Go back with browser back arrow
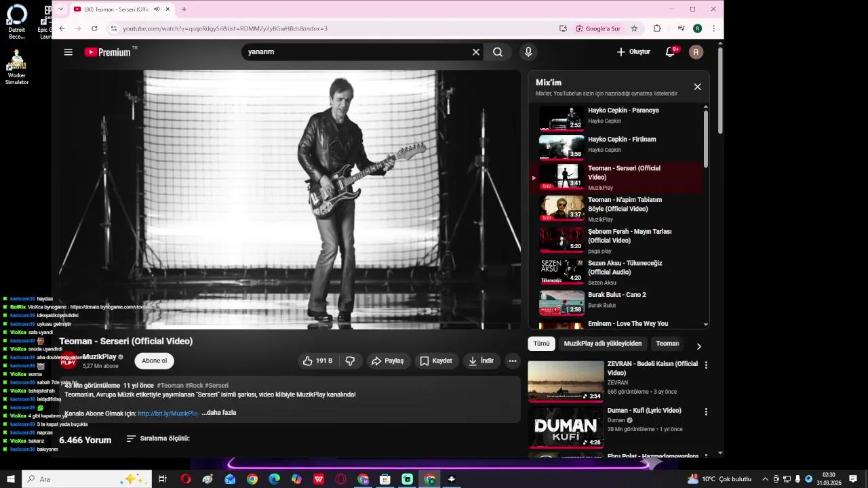The height and width of the screenshot is (488, 868). pyautogui.click(x=62, y=28)
